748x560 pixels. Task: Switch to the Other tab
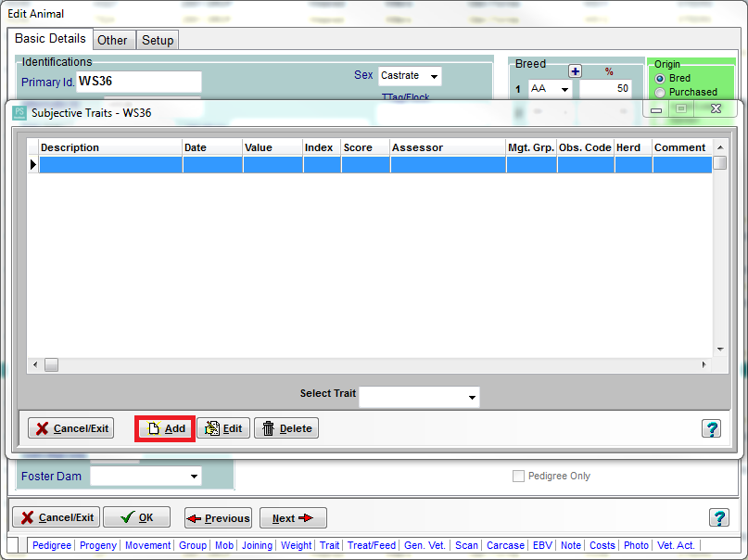coord(112,40)
